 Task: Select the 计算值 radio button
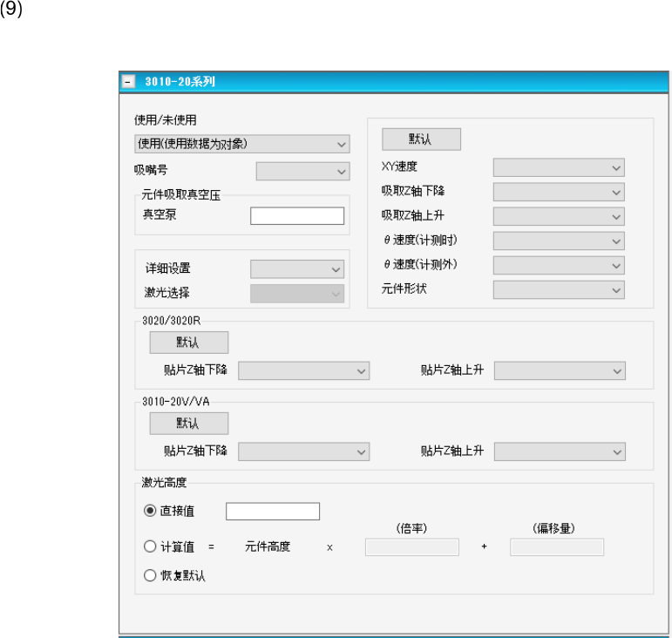pos(150,546)
